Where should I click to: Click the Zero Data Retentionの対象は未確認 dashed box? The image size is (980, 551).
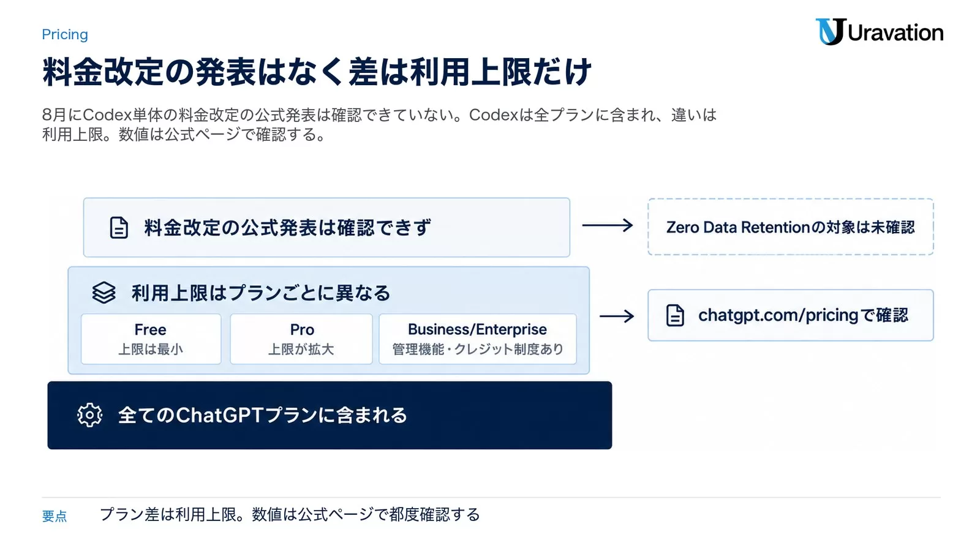pos(790,227)
